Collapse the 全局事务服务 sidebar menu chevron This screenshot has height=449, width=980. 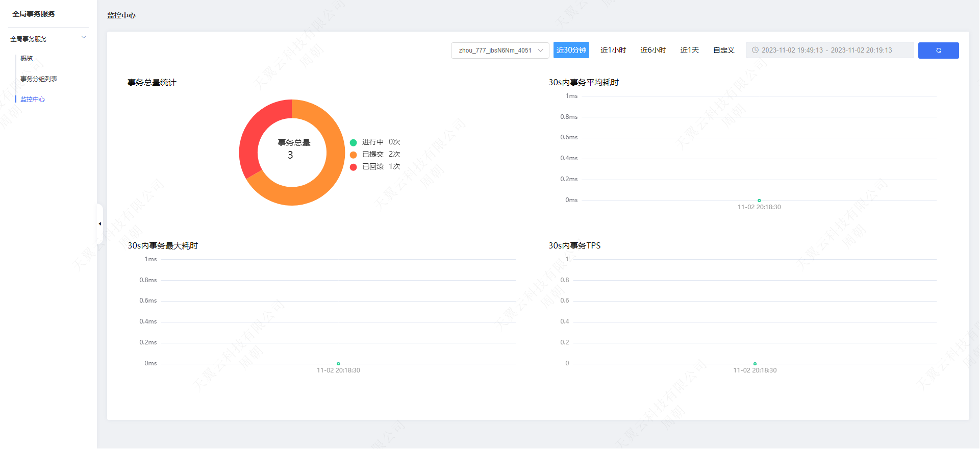84,37
